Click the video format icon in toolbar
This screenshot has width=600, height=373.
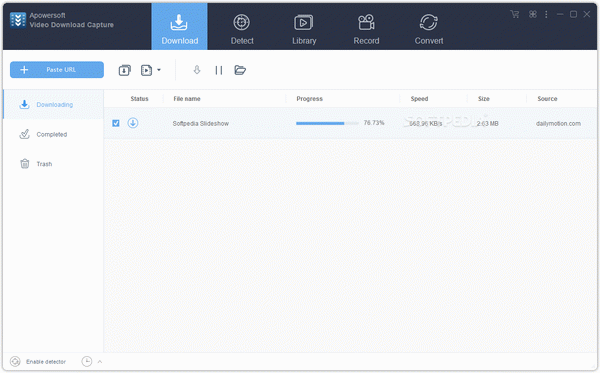(x=146, y=70)
